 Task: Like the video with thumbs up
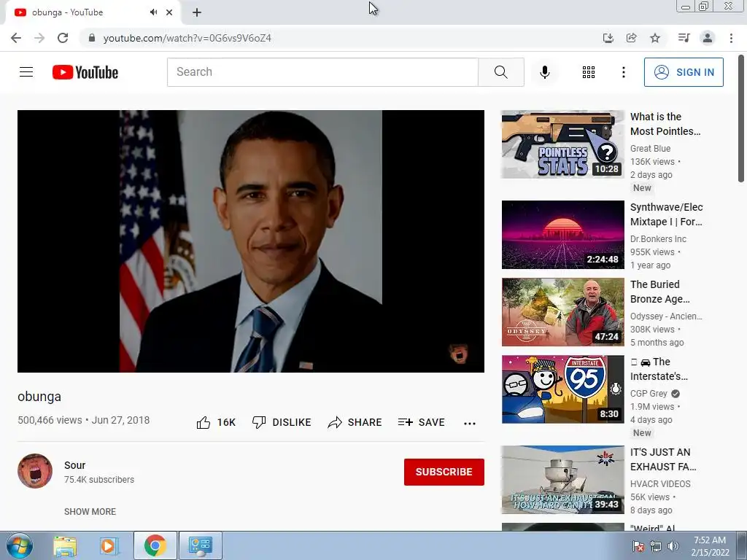click(216, 422)
